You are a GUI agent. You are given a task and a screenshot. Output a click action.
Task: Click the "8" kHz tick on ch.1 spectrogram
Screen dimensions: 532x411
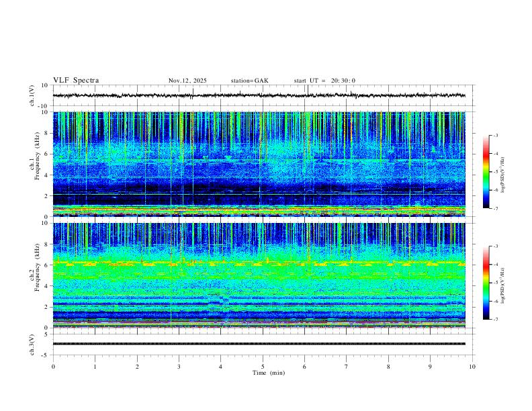46,133
